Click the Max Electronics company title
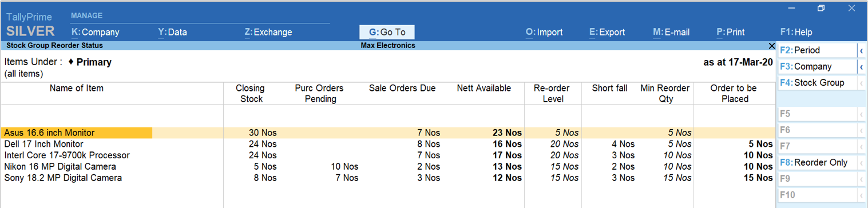 [388, 45]
